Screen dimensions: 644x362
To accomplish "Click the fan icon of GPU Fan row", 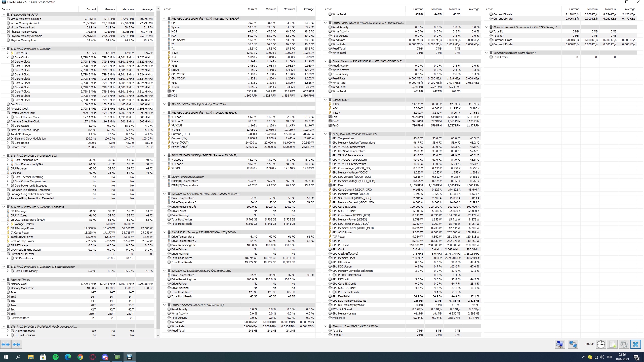I will [330, 185].
